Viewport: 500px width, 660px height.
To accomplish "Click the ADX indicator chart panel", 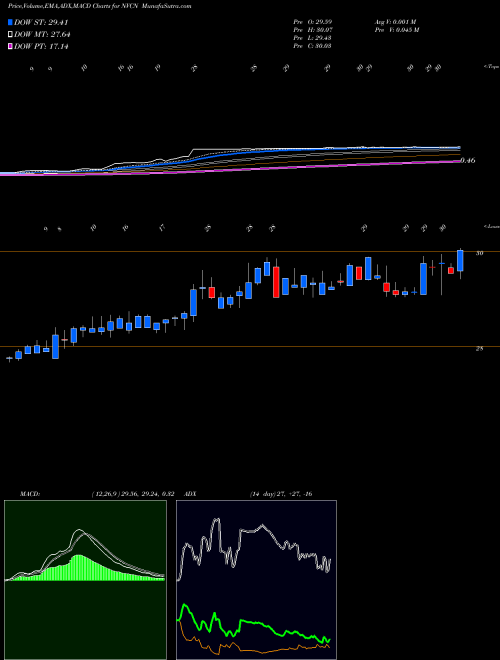I will (256, 580).
